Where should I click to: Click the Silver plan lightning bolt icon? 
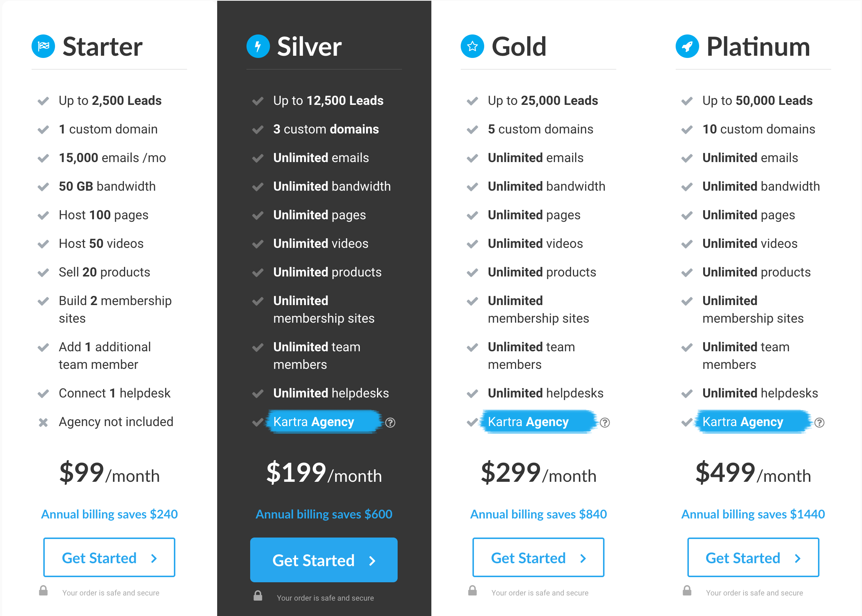point(258,46)
